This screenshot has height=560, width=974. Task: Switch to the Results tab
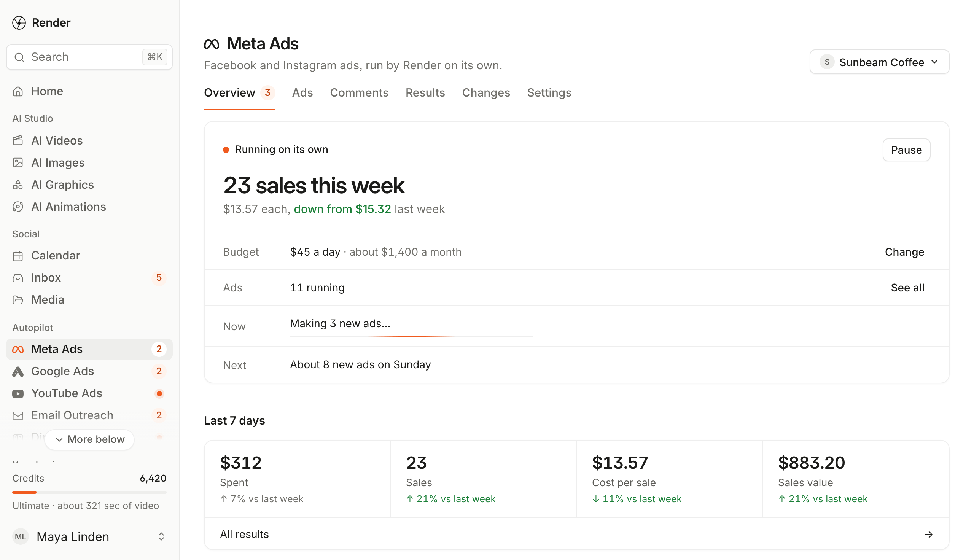(x=425, y=93)
